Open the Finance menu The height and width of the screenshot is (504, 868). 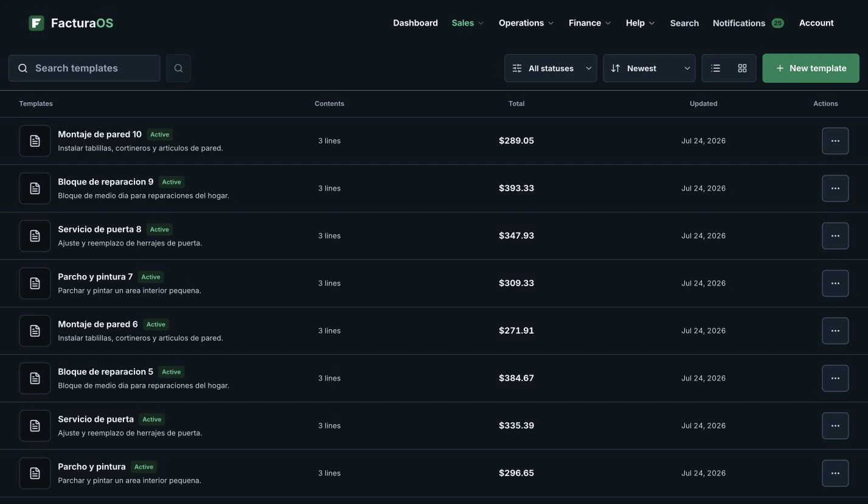pos(589,23)
